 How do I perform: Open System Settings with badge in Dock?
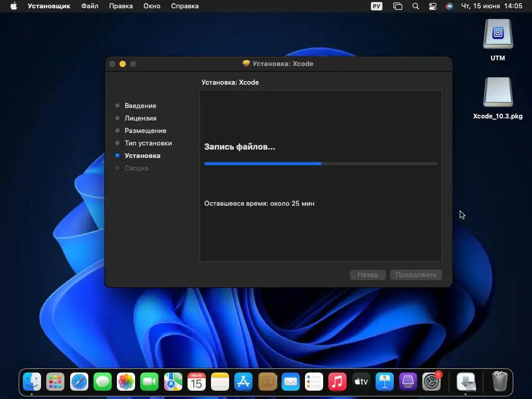click(x=432, y=381)
